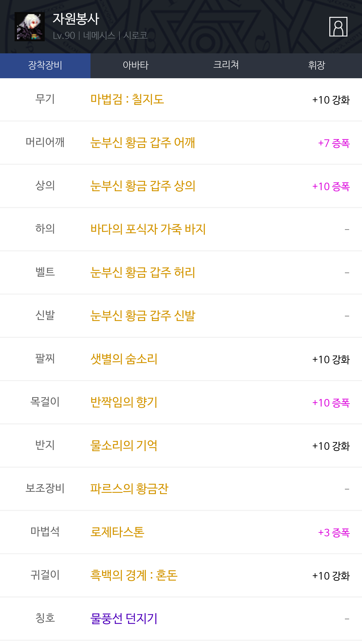Select ring 물소리의 기억
The height and width of the screenshot is (644, 362).
pos(124,446)
